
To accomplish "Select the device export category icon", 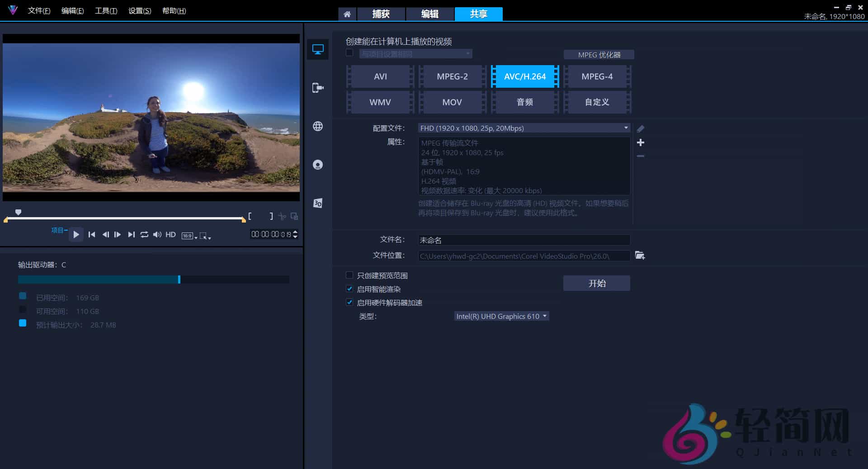I will [318, 88].
